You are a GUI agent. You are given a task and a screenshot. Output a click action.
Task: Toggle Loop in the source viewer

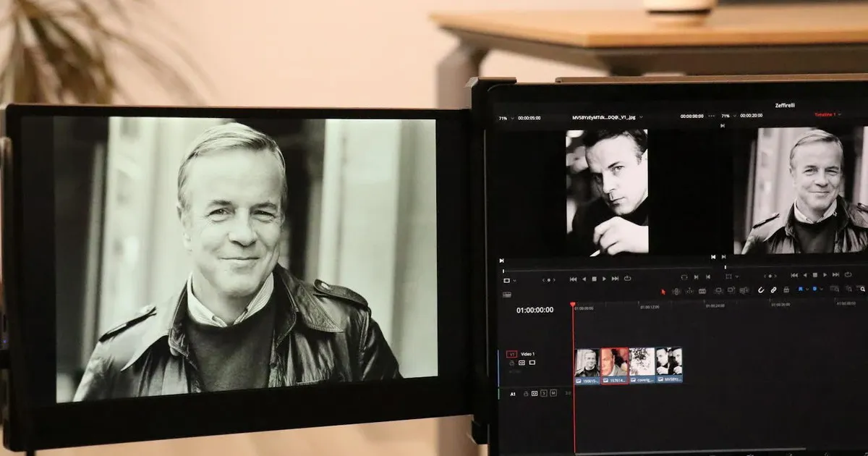(627, 278)
